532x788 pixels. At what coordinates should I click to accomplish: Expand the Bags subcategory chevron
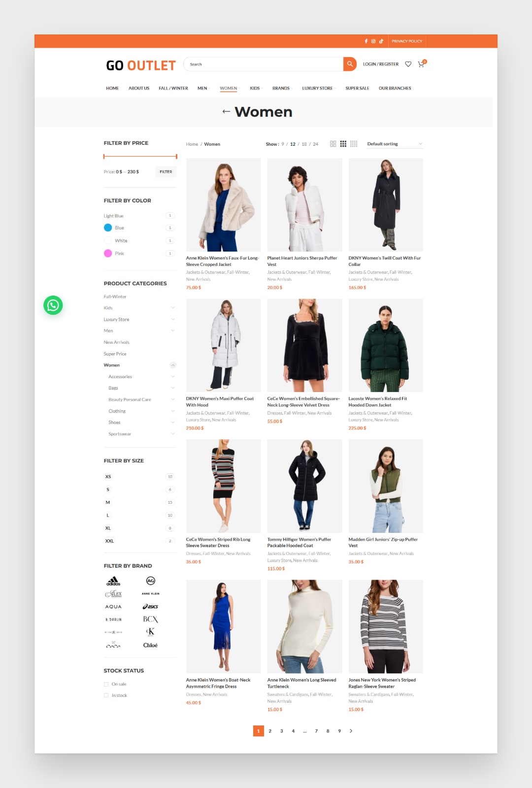click(x=173, y=388)
